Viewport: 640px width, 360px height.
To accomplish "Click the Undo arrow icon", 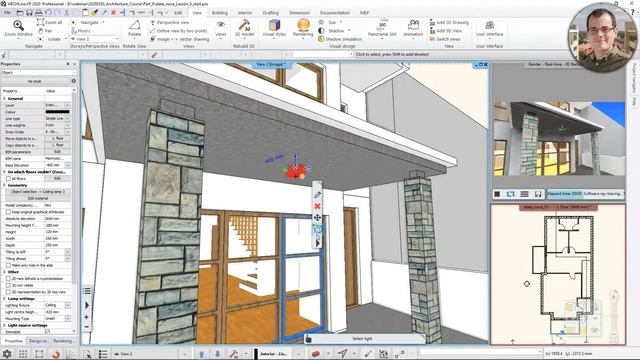I will pyautogui.click(x=48, y=13).
